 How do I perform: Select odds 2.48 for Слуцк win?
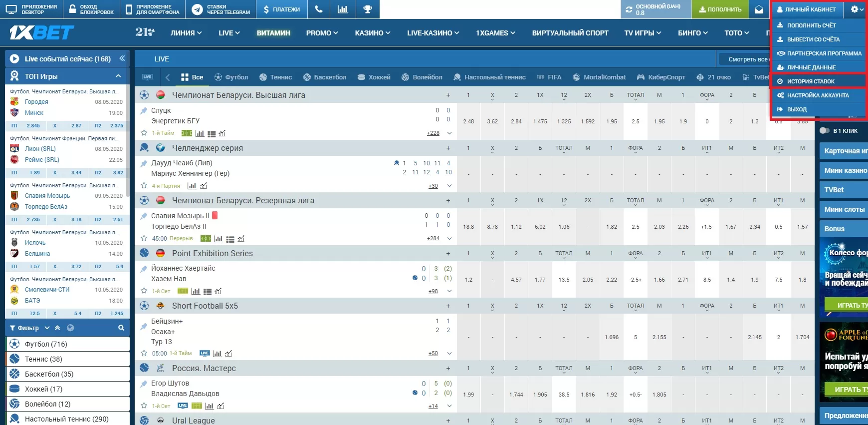468,121
